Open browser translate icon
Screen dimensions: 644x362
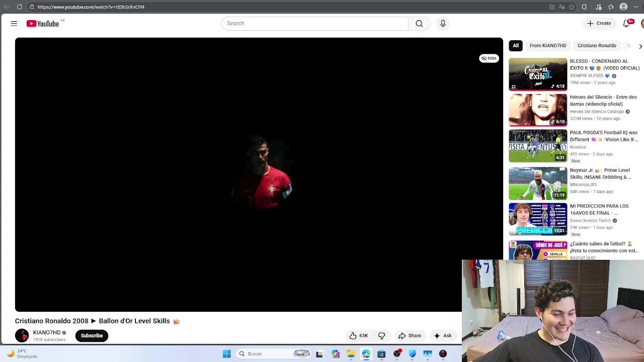pyautogui.click(x=561, y=7)
